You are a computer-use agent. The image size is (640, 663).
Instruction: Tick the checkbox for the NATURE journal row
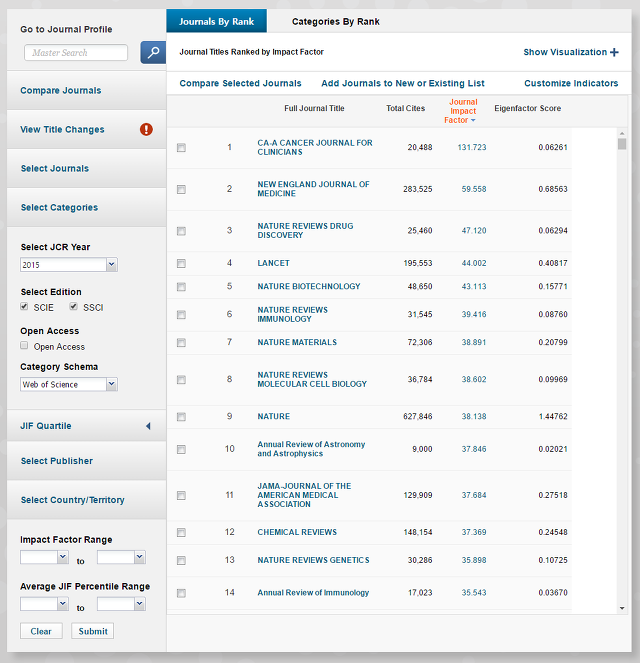click(181, 417)
